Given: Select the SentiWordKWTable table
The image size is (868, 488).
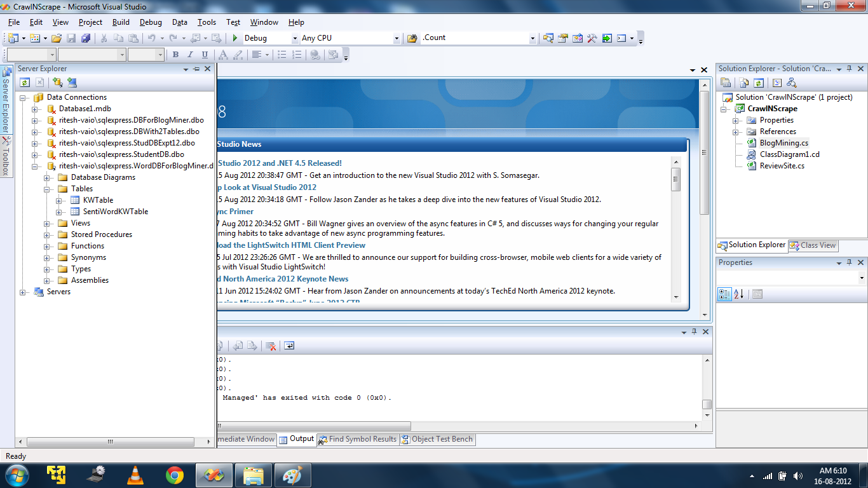Looking at the screenshot, I should tap(115, 212).
